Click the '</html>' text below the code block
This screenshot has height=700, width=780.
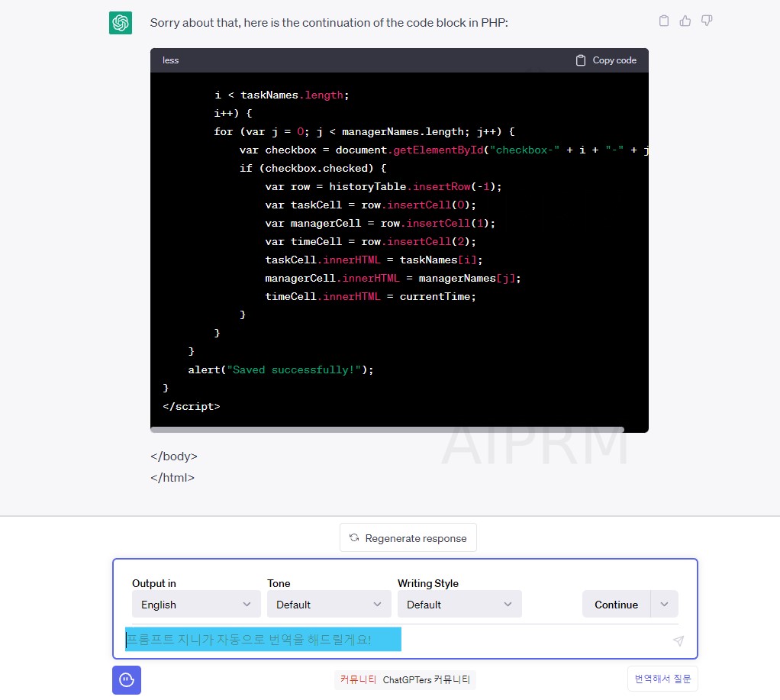coord(172,478)
